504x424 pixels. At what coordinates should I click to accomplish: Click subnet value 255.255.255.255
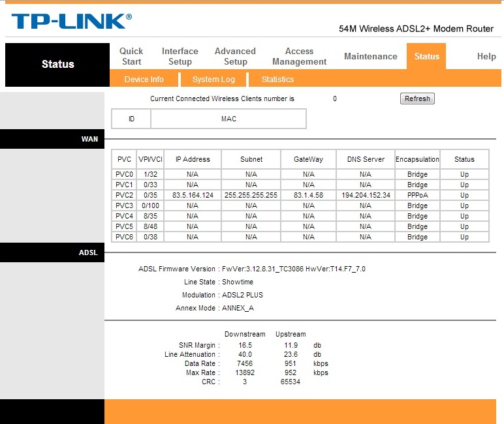(251, 195)
